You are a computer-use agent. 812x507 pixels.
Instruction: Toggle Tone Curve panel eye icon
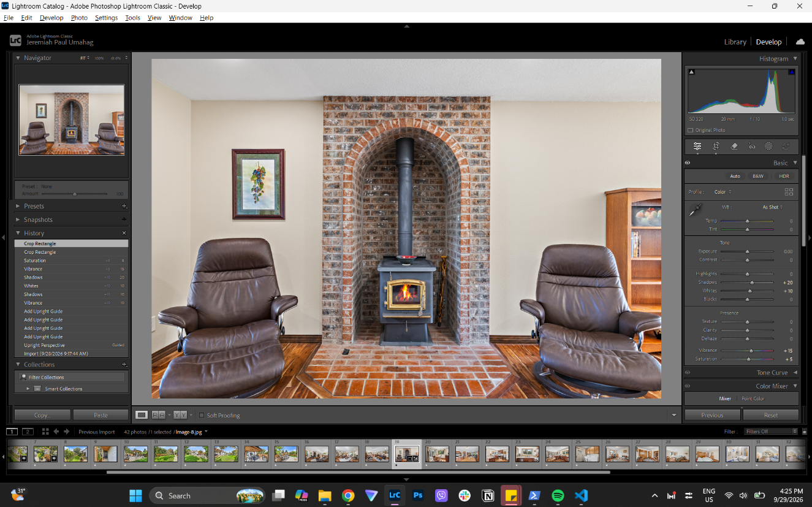[x=688, y=372]
